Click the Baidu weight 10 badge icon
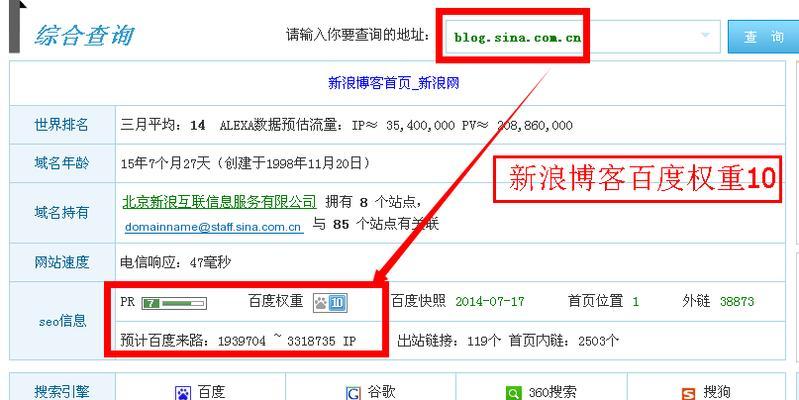Image resolution: width=799 pixels, height=400 pixels. click(x=331, y=303)
